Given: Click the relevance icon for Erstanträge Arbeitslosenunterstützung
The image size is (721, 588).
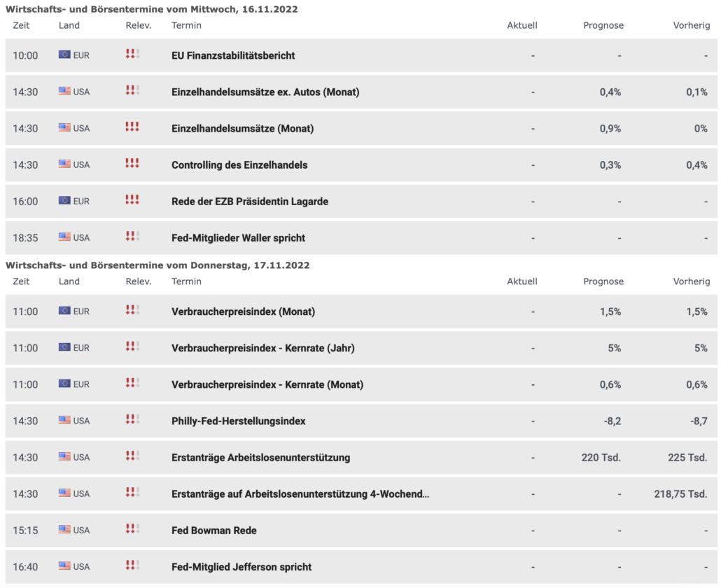Looking at the screenshot, I should pos(132,456).
